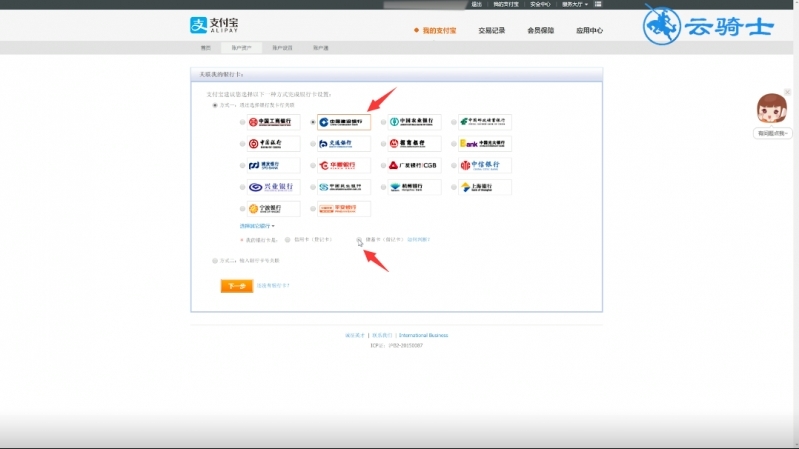Select the radio button beside 兴业银行 logo

pos(242,188)
